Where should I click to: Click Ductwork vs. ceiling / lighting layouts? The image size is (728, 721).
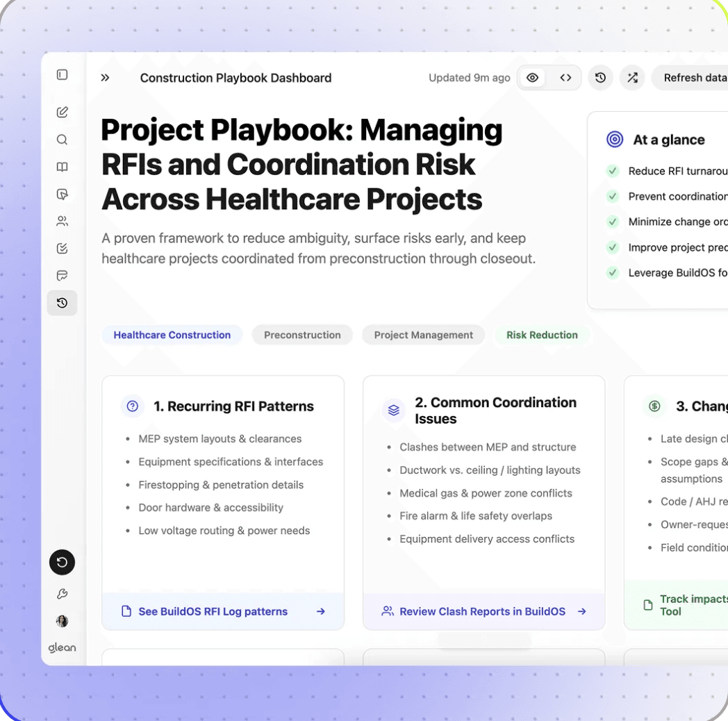(x=490, y=470)
